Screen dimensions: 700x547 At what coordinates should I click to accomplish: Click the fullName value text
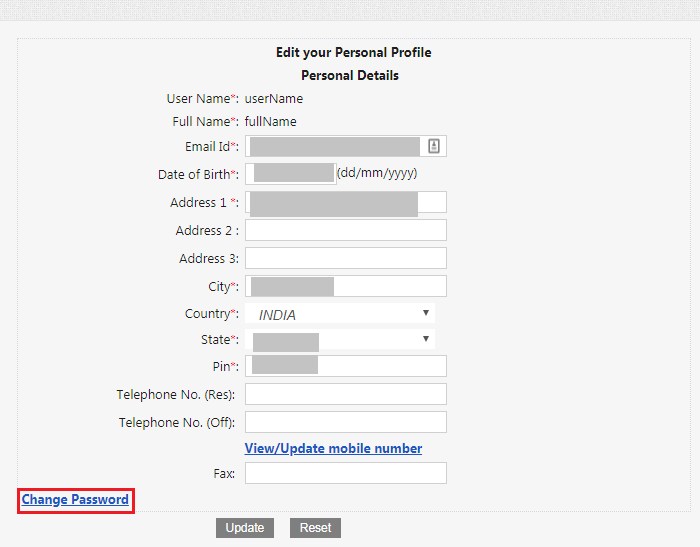click(x=271, y=121)
